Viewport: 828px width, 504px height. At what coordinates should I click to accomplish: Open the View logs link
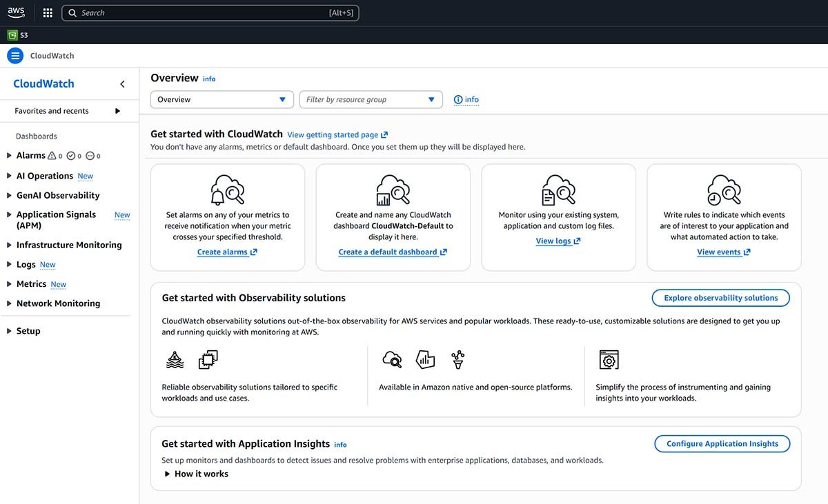(558, 241)
